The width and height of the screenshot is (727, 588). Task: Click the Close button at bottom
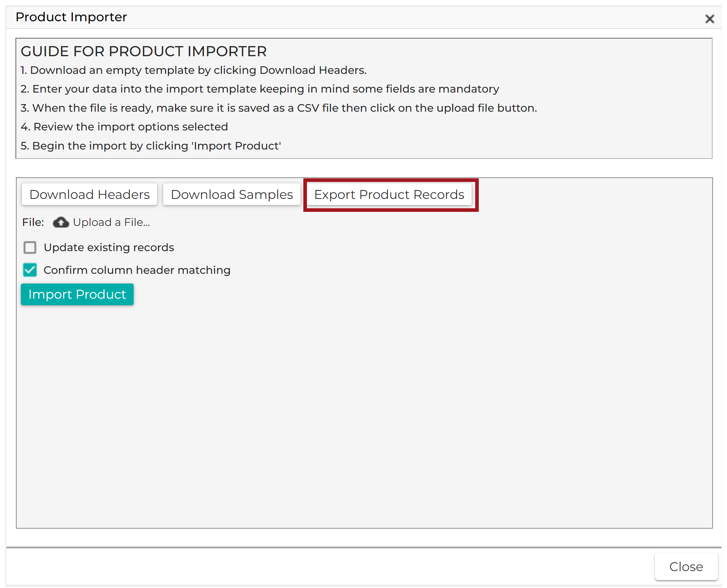(x=686, y=567)
